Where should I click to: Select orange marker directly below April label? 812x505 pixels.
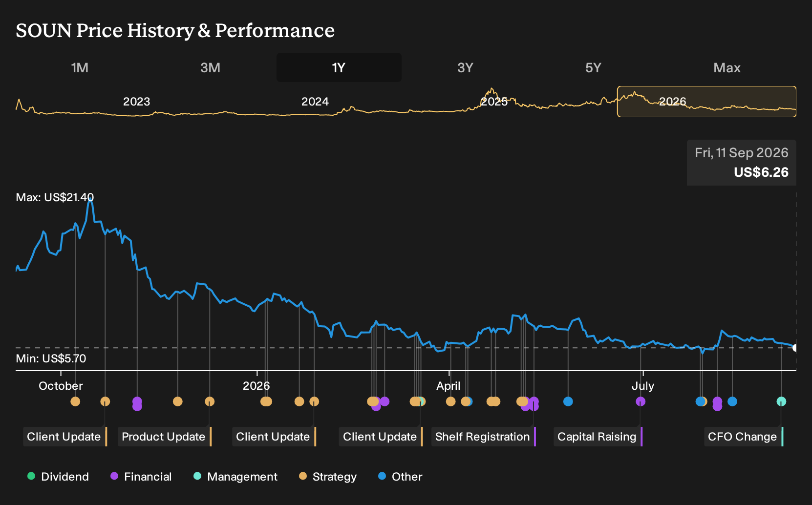(450, 401)
